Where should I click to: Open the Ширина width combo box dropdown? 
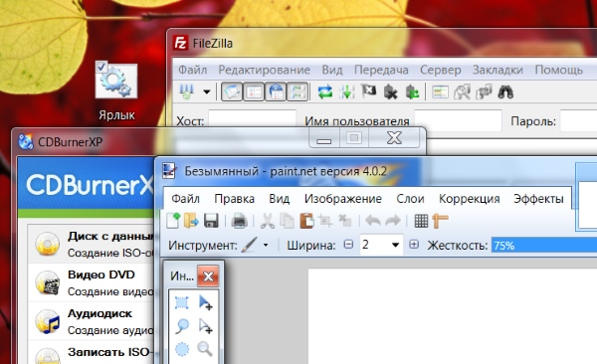395,245
